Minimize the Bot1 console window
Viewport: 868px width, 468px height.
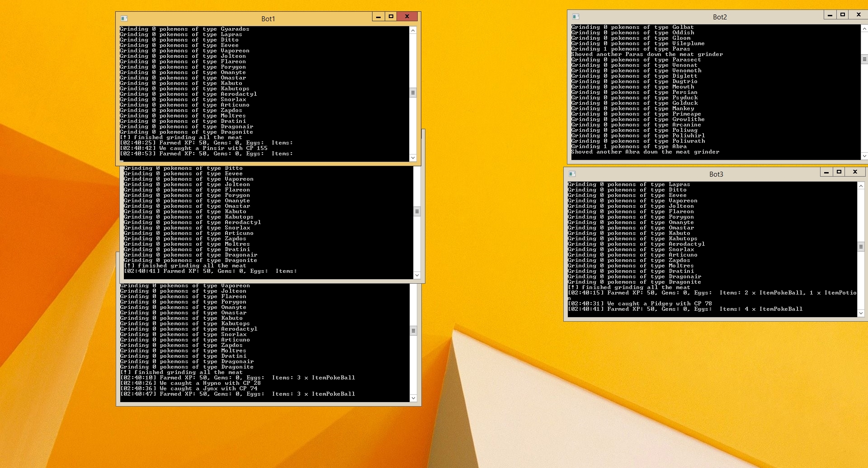coord(378,17)
